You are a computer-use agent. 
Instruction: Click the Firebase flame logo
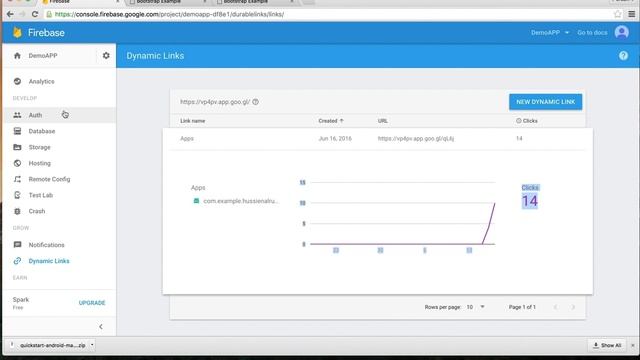[17, 33]
